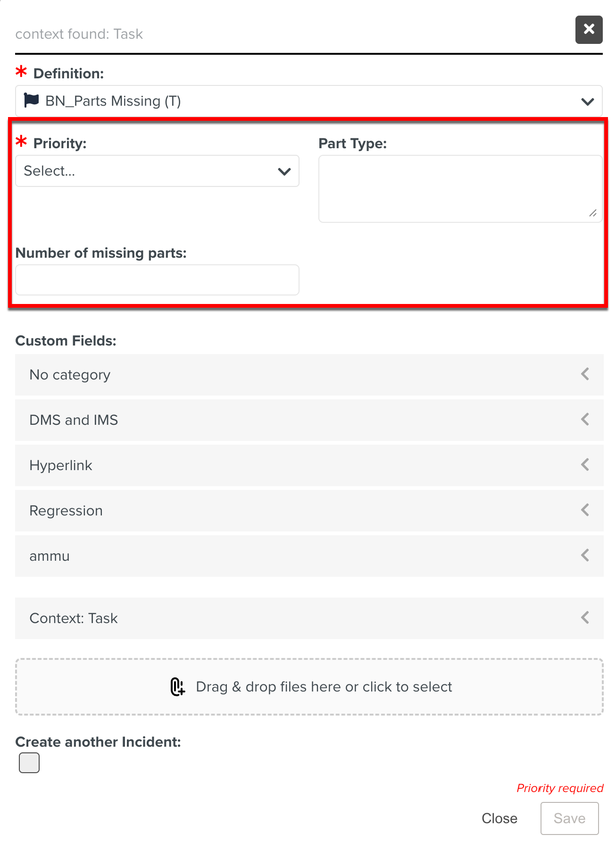Viewport: 616px width, 860px height.
Task: Click the paperclip attach file icon
Action: pos(177,687)
